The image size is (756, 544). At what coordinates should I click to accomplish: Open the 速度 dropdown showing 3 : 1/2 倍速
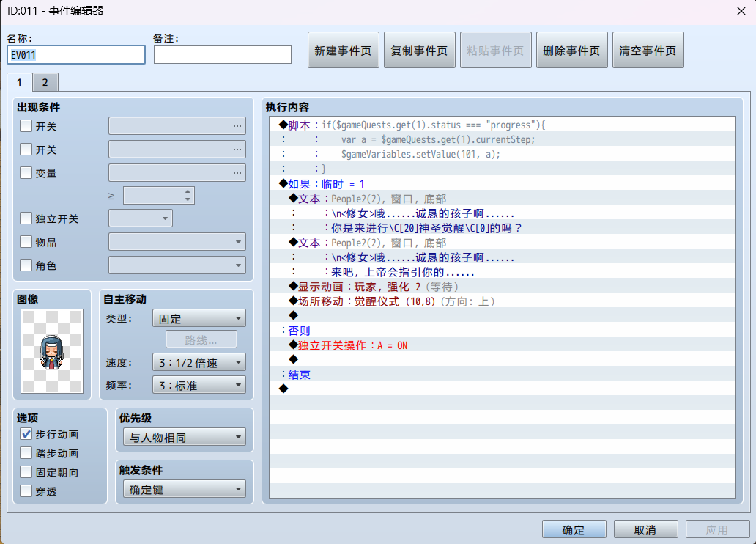(x=199, y=362)
